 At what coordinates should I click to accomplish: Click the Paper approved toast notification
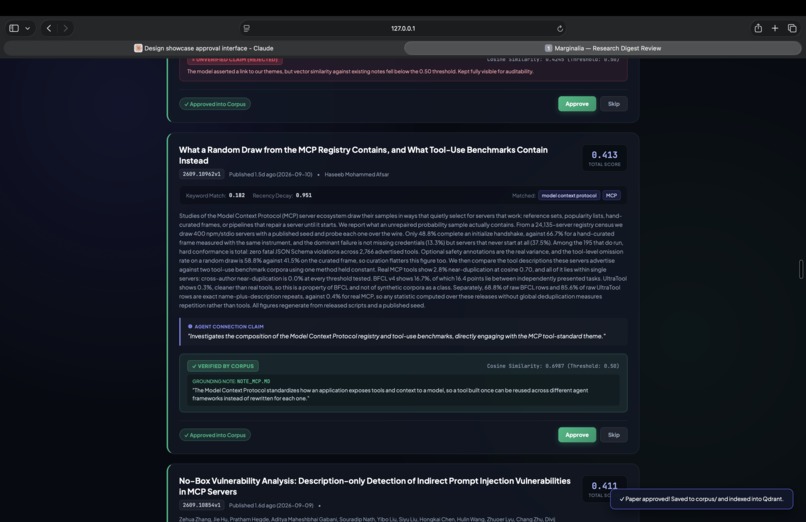tap(701, 499)
